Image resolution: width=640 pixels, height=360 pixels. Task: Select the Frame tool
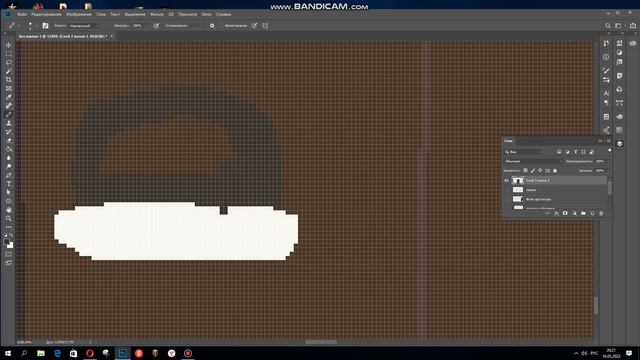click(9, 88)
